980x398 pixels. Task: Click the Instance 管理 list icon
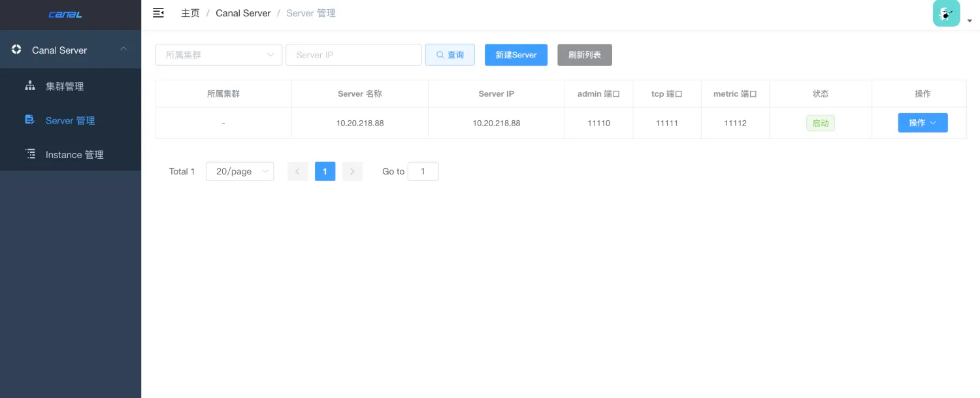(30, 154)
